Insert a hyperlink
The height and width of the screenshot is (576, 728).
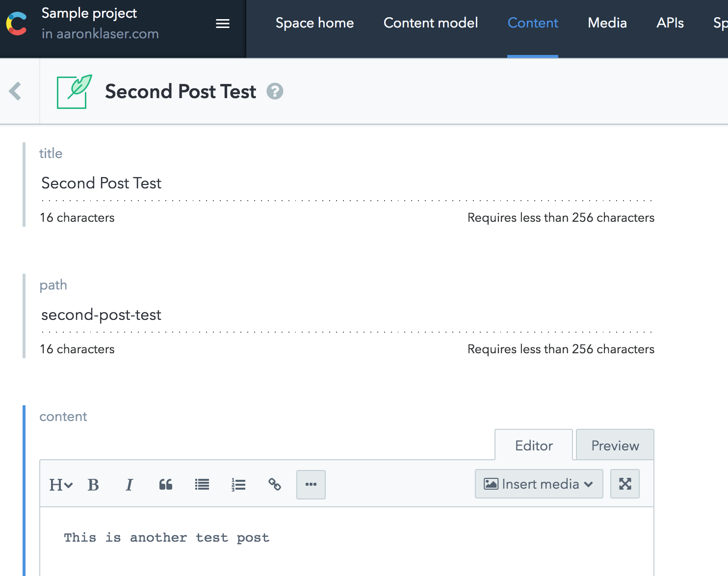(275, 485)
